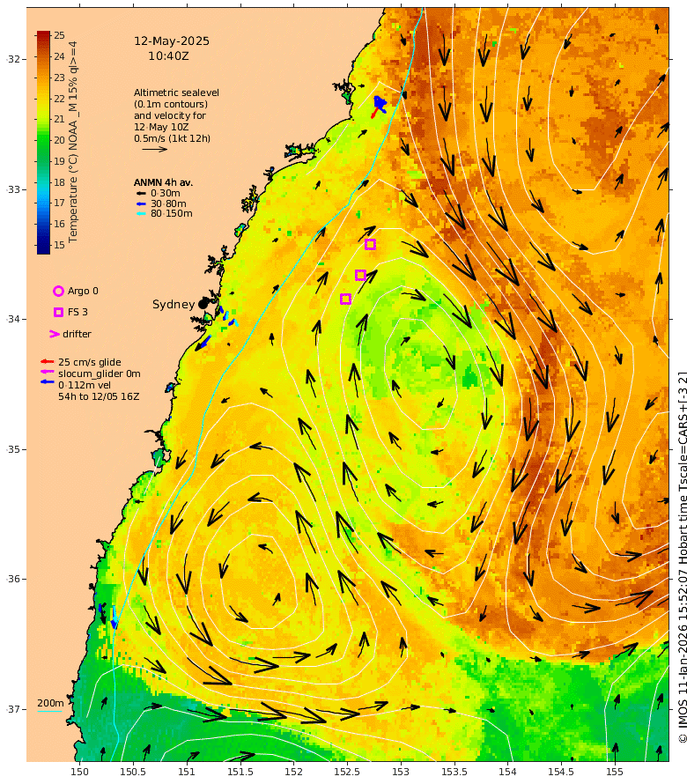This screenshot has width=687, height=784.
Task: Click the Altimetric sealevel text
Action: point(176,92)
